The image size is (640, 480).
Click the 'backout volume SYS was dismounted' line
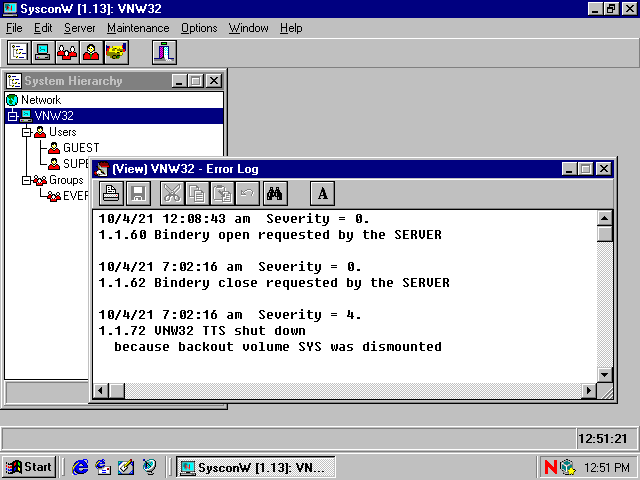click(278, 347)
